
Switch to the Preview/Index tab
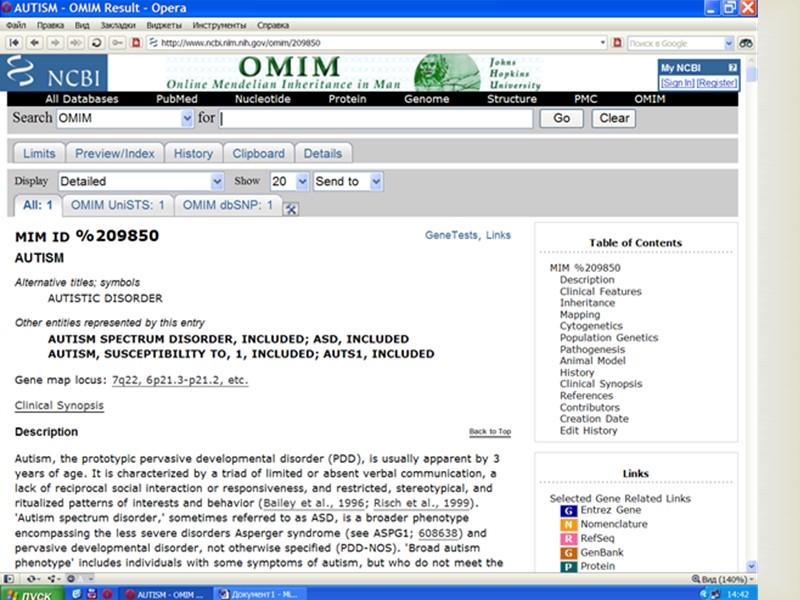click(114, 153)
